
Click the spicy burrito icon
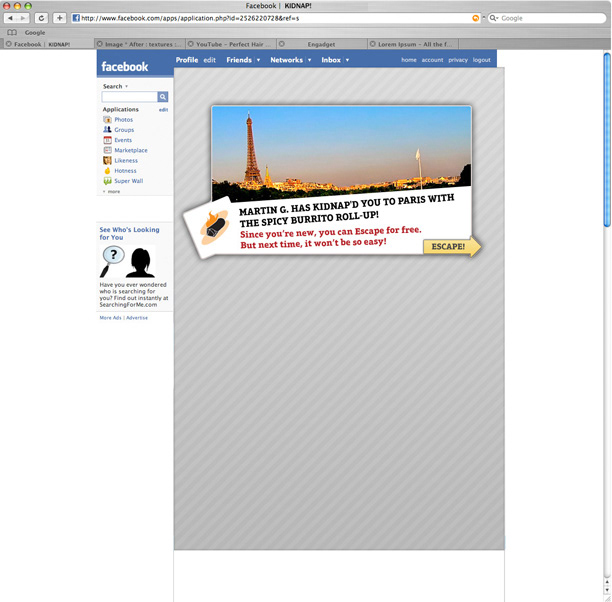coord(214,228)
